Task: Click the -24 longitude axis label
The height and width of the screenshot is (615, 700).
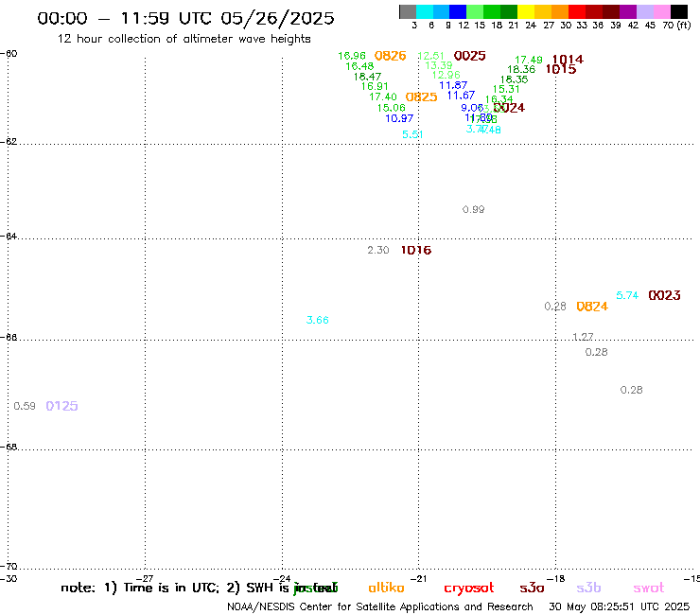Action: 282,579
